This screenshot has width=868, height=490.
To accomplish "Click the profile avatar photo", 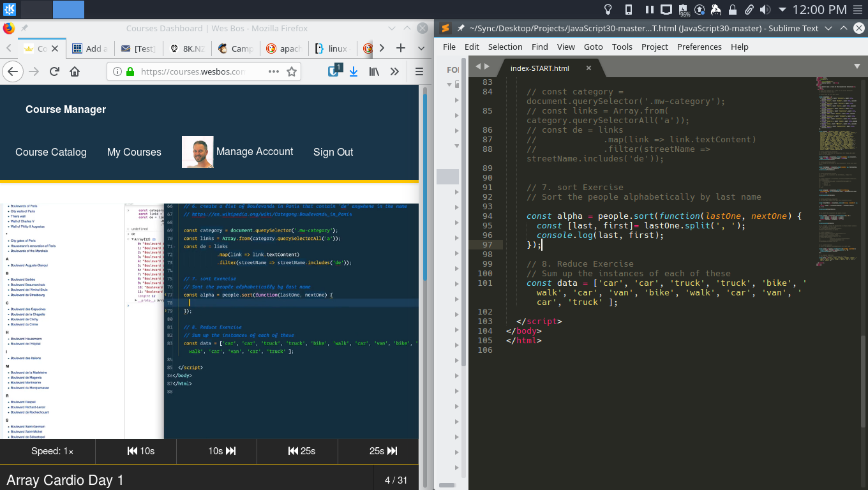I will pos(198,152).
